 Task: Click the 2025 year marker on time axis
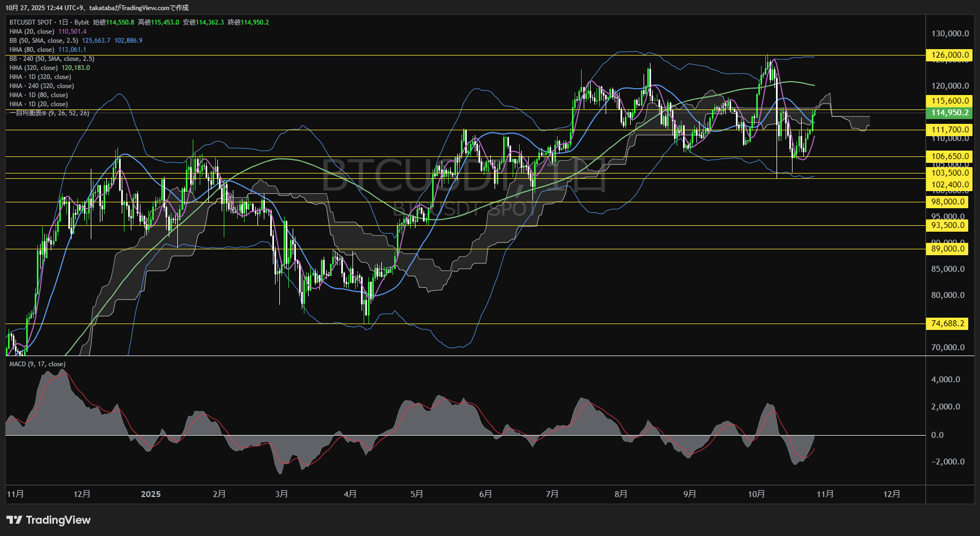(151, 494)
